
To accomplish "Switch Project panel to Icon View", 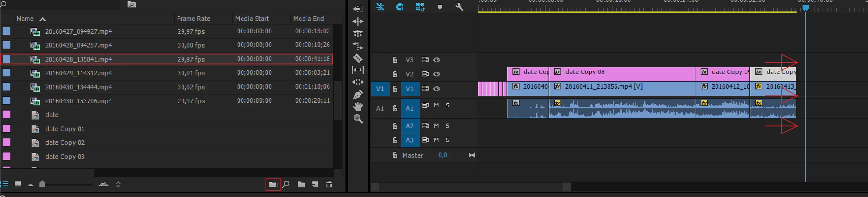I will 17,184.
